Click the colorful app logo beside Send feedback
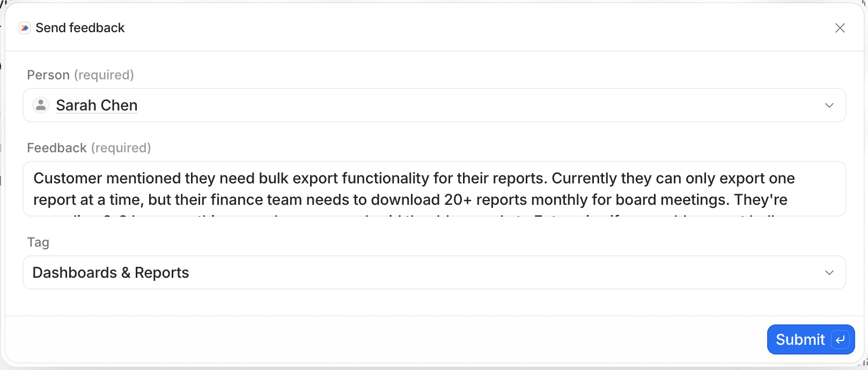The image size is (868, 370). (25, 27)
